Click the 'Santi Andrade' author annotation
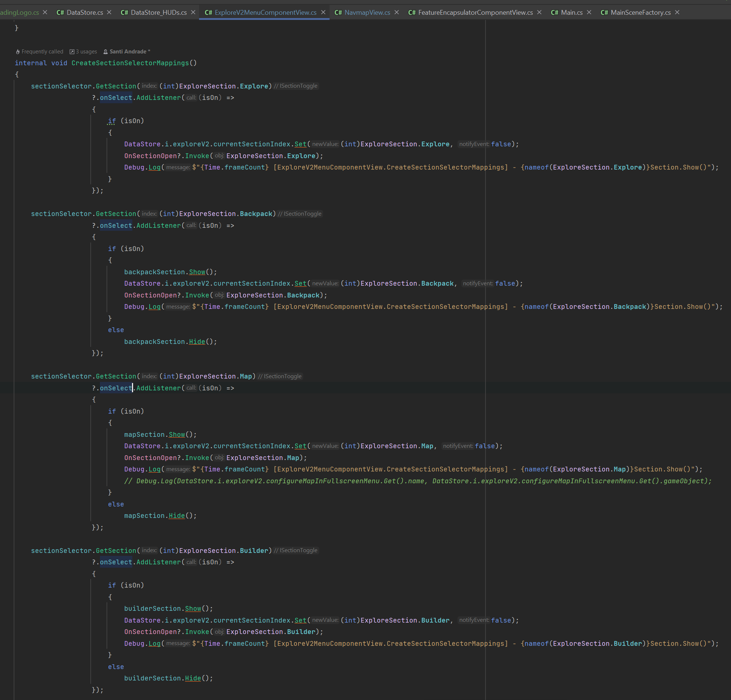Viewport: 731px width, 700px height. pos(128,52)
